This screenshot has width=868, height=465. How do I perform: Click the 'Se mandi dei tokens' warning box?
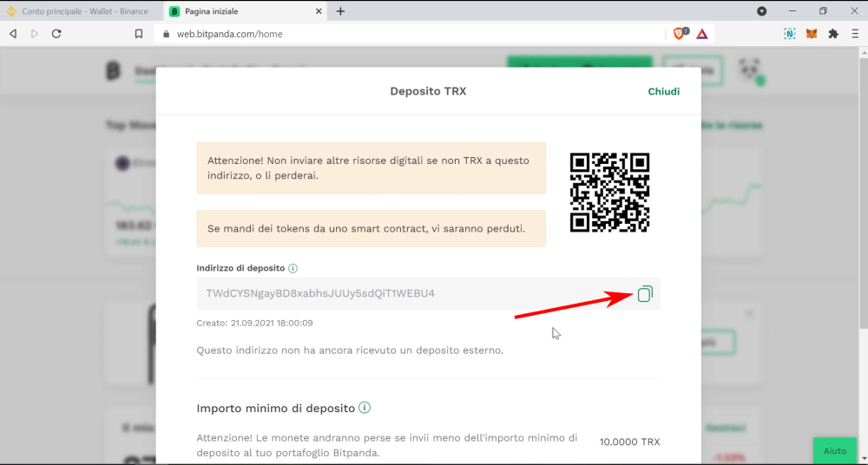pyautogui.click(x=371, y=229)
